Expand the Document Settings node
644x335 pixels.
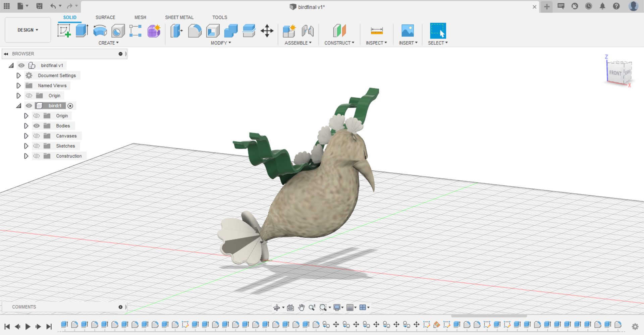(19, 75)
